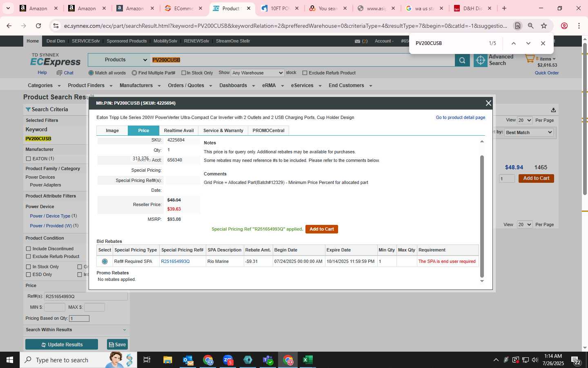The width and height of the screenshot is (588, 368).
Task: Click Go to product detail page link
Action: 460,117
